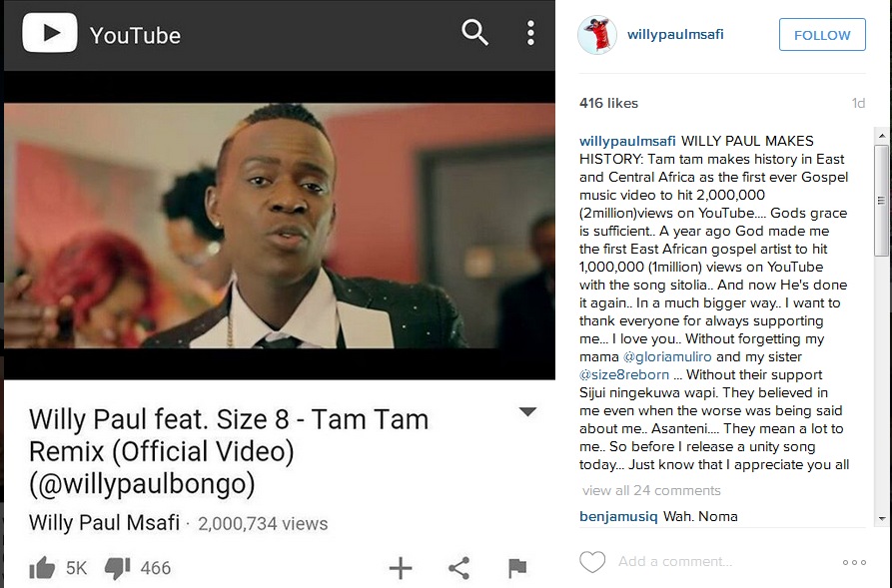Open the post options ellipsis menu
The width and height of the screenshot is (892, 588).
854,562
